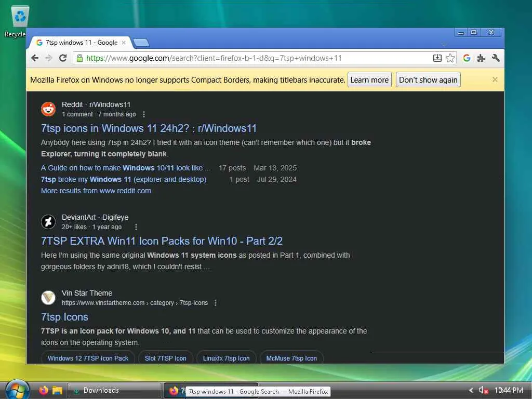Screen dimensions: 532x399
Task: Click the Slot 7TSP Icon chip
Action: coord(166,358)
